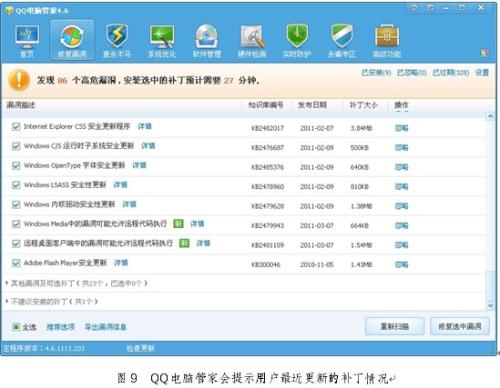Image resolution: width=500 pixels, height=388 pixels.
Task: Uncheck Windows LSASS 安全性更新
Action: tap(16, 185)
